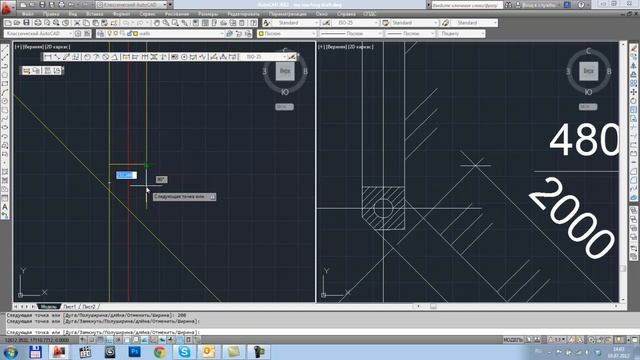Screen dimensions: 640x360
Task: Select the Move tool in Modify toolbar
Action: (633, 92)
